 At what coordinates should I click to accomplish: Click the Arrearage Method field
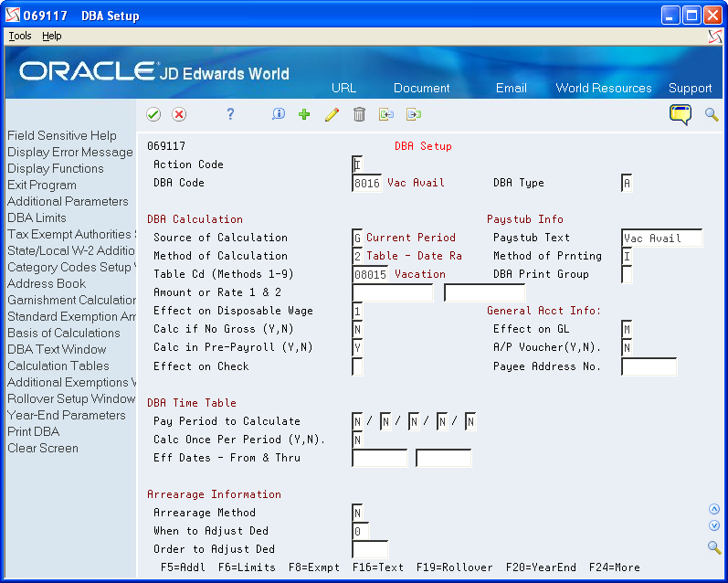[357, 513]
